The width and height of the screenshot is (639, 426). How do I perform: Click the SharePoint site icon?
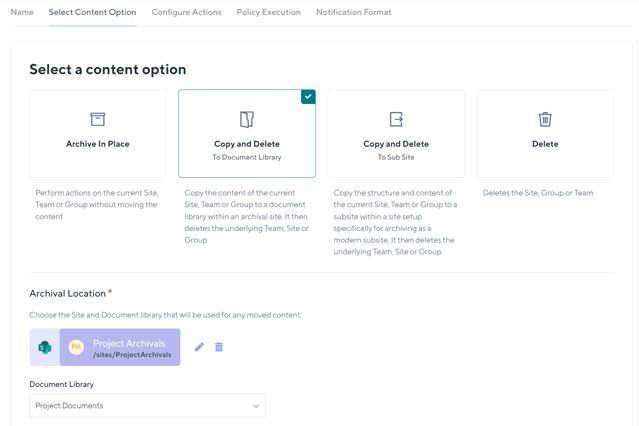click(45, 347)
